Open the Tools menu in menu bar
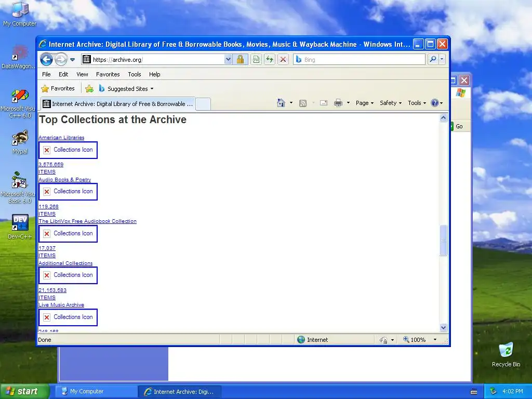 135,74
